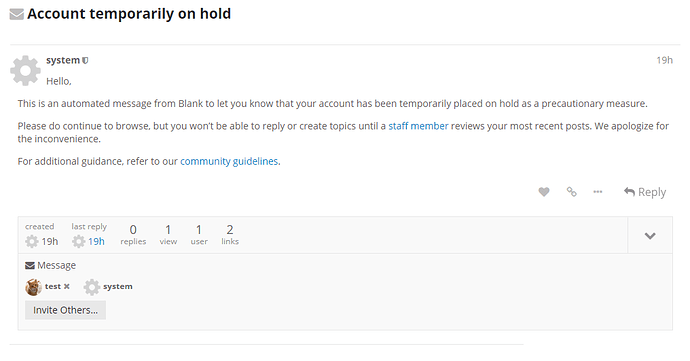
Task: Click the gear avatar under last reply
Action: (x=78, y=241)
